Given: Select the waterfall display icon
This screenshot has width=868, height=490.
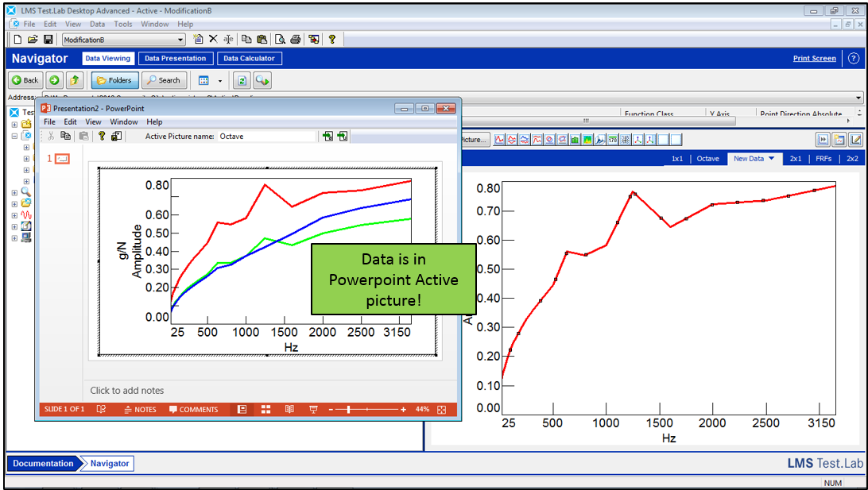Looking at the screenshot, I should 600,139.
